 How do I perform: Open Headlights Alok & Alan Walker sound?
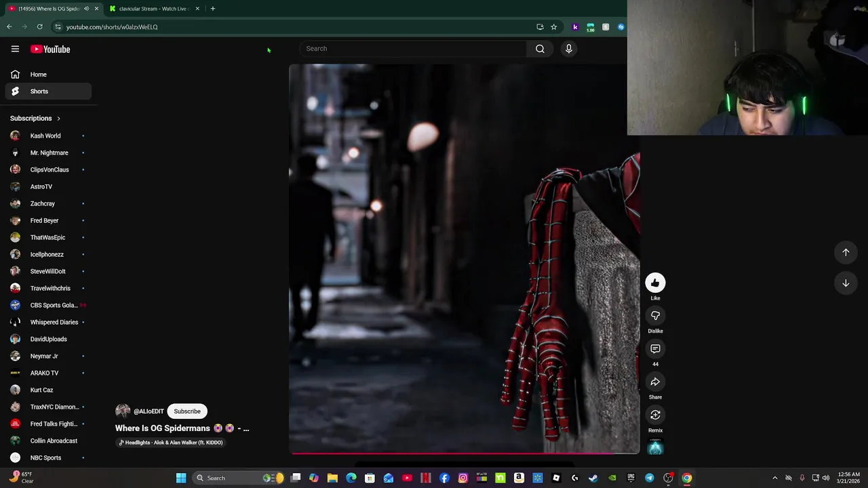(x=171, y=443)
